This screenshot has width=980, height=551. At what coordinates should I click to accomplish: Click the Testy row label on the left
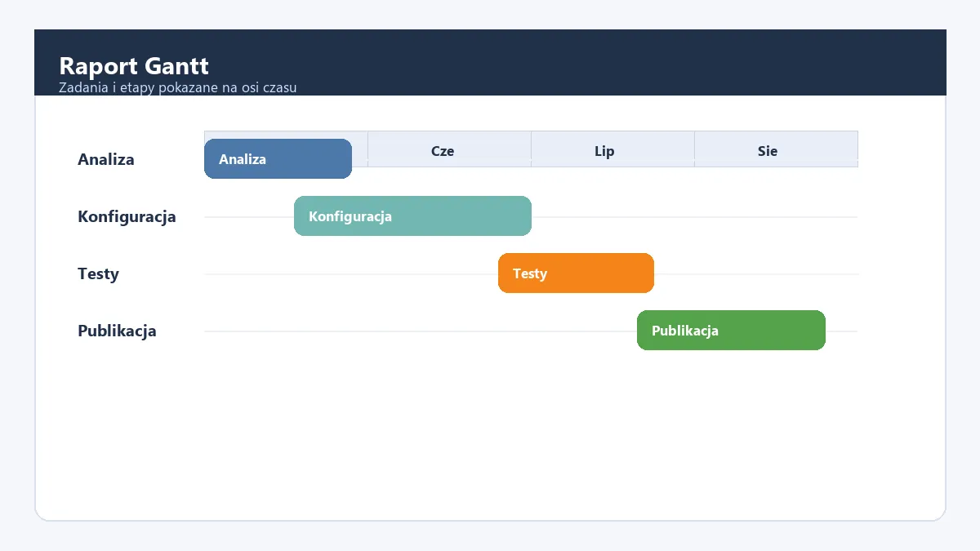[98, 273]
